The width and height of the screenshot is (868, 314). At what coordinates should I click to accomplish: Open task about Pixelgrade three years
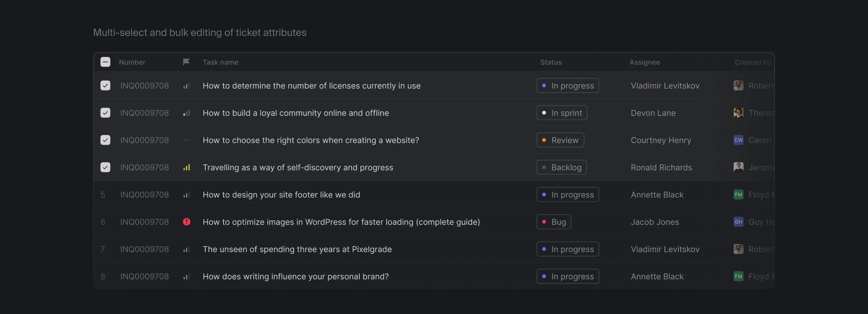tap(297, 249)
